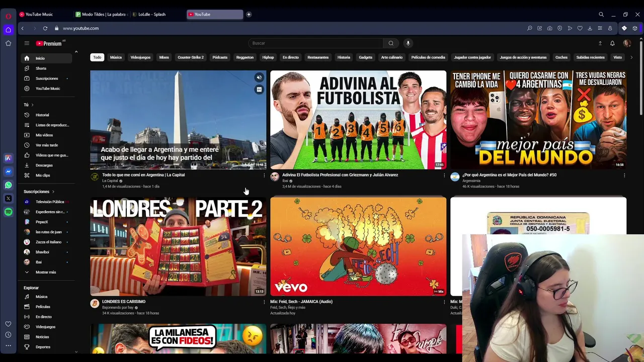
Task: Select the Música filter chip
Action: [116, 57]
